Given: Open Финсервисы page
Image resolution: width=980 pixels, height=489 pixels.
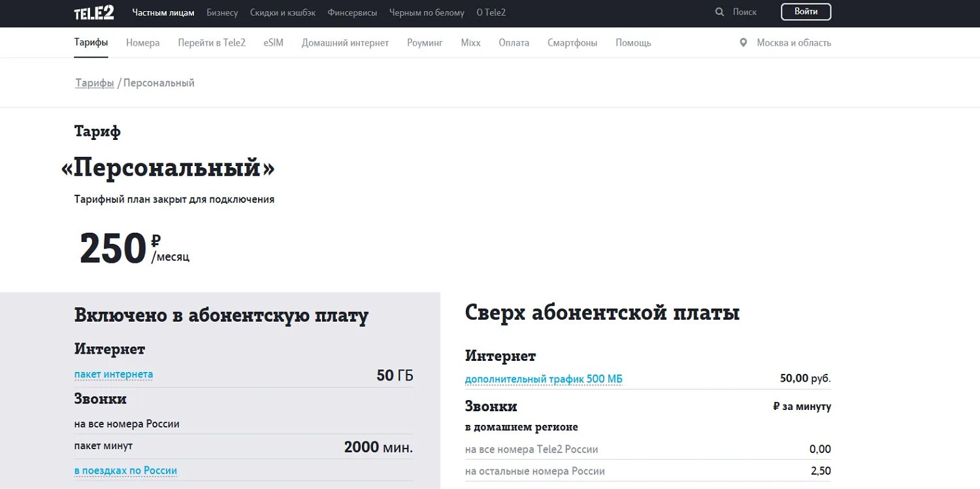Looking at the screenshot, I should (352, 12).
